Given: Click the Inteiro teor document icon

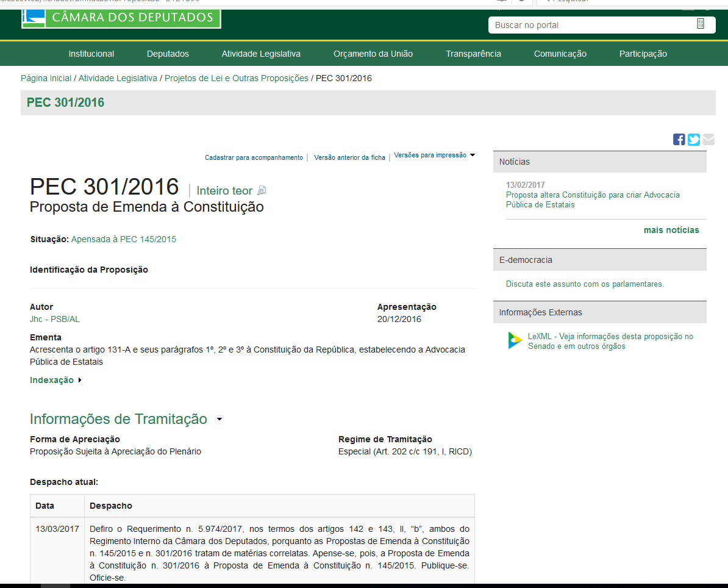Looking at the screenshot, I should (262, 191).
